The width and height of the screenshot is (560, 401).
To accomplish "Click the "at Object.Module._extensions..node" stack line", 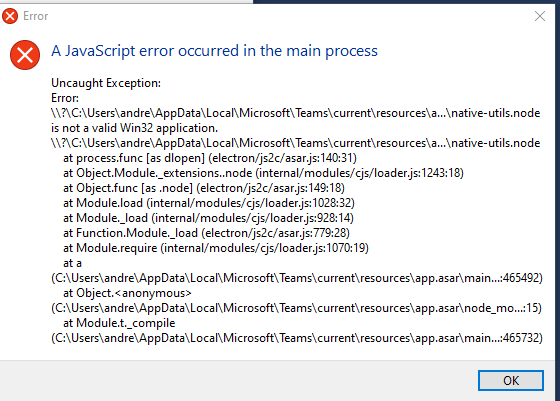I will tap(263, 173).
